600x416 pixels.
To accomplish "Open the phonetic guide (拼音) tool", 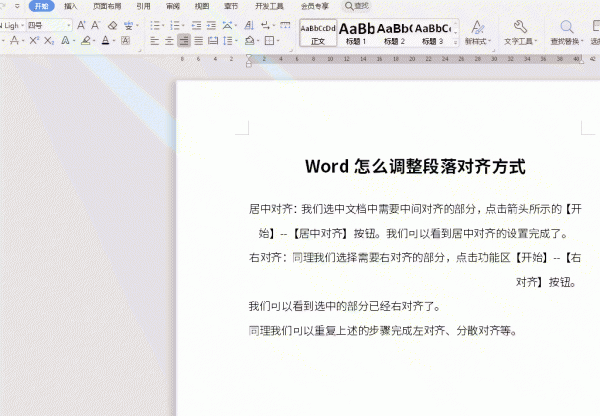I will click(128, 26).
